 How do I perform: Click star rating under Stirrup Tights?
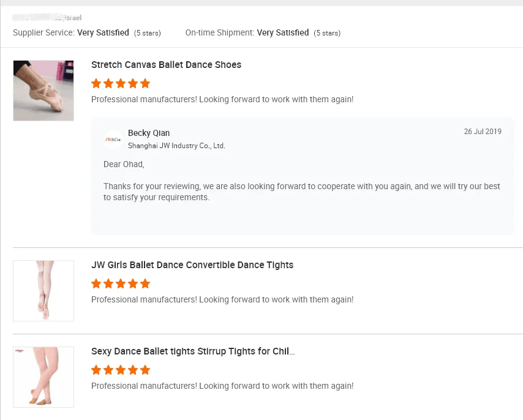pyautogui.click(x=121, y=370)
